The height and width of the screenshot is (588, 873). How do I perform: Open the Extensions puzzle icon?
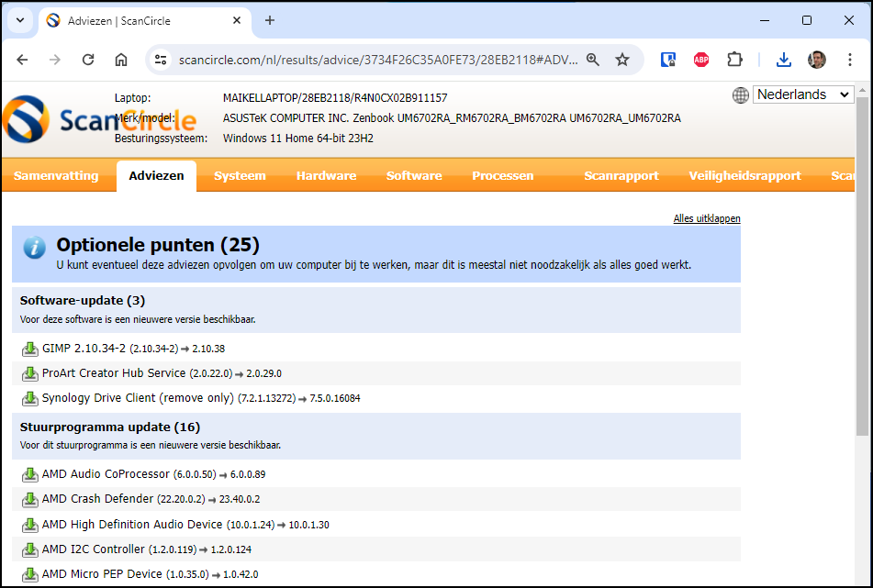pos(735,60)
